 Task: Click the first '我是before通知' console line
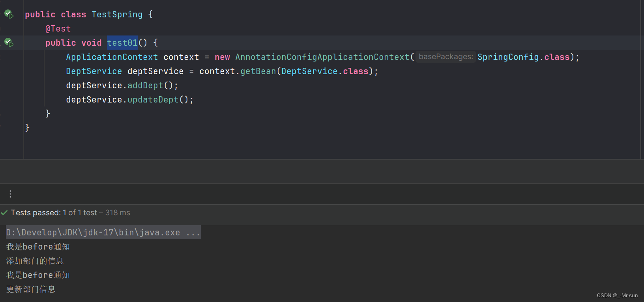(x=38, y=247)
